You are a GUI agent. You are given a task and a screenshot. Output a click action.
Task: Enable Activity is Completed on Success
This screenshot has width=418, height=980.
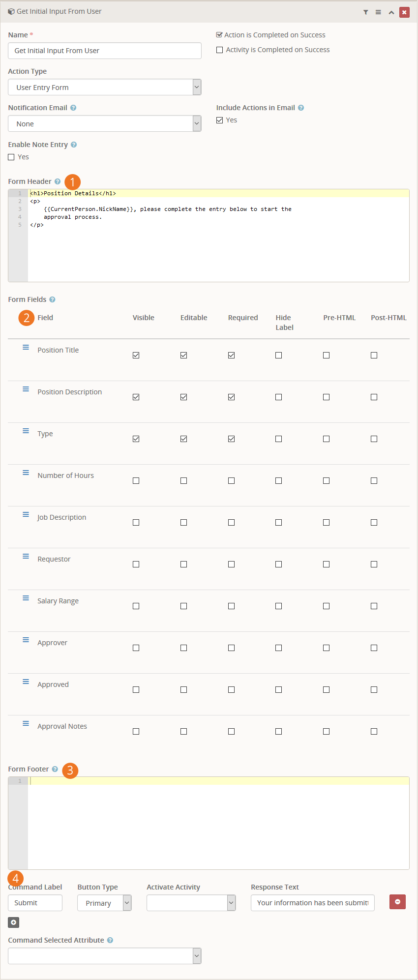click(x=220, y=50)
